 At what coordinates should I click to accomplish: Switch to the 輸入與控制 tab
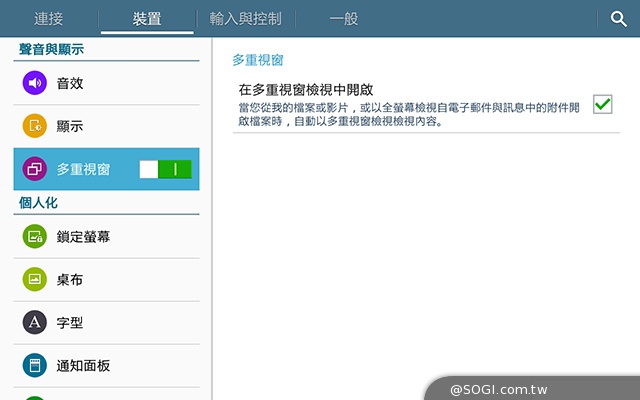[245, 19]
